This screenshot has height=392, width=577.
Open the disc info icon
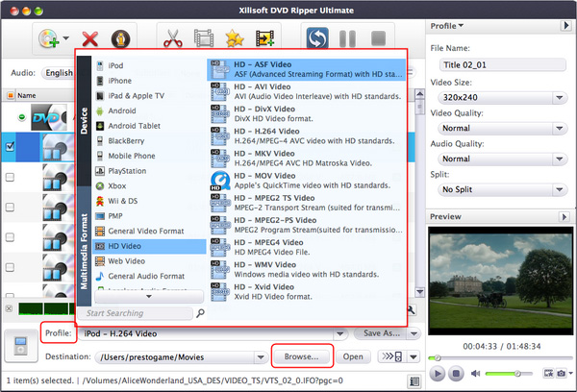click(120, 38)
